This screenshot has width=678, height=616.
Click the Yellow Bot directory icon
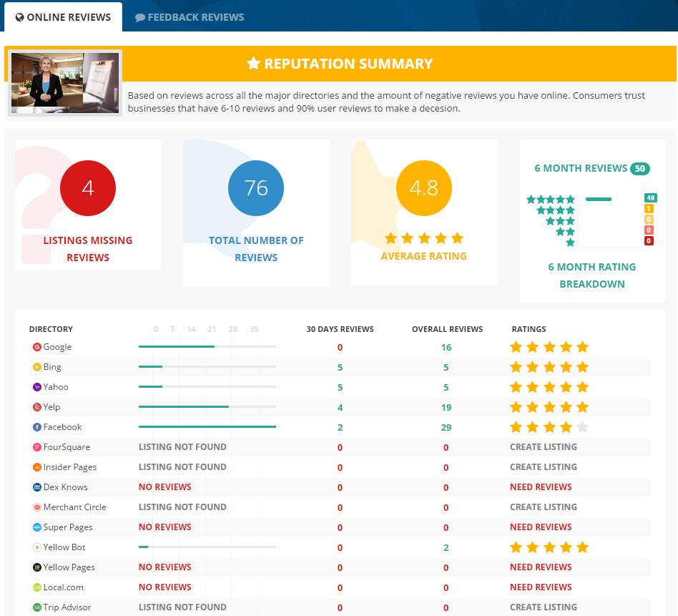click(x=37, y=547)
